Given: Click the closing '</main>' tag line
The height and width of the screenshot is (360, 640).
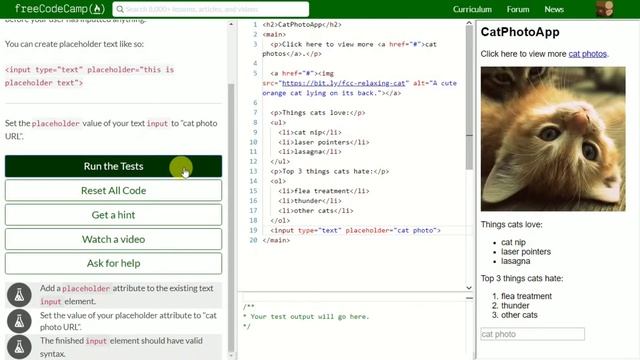Looking at the screenshot, I should (276, 240).
